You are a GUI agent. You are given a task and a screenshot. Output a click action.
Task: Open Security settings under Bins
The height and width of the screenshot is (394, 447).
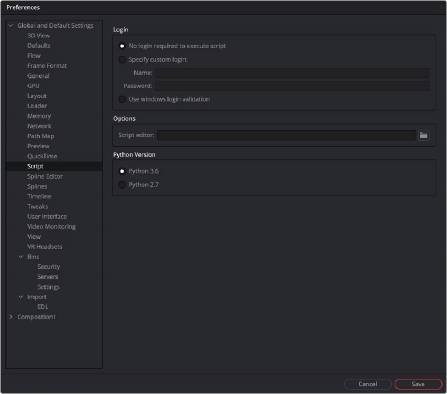[x=49, y=267]
